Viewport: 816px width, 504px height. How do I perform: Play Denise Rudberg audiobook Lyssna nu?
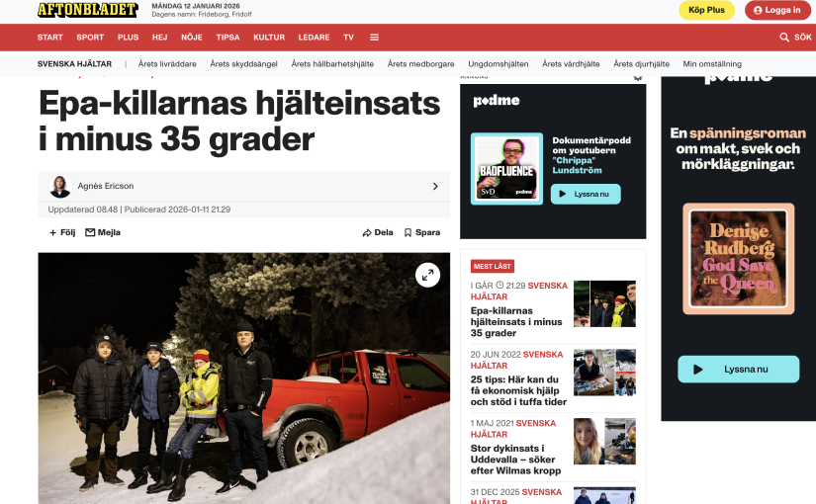tap(738, 370)
